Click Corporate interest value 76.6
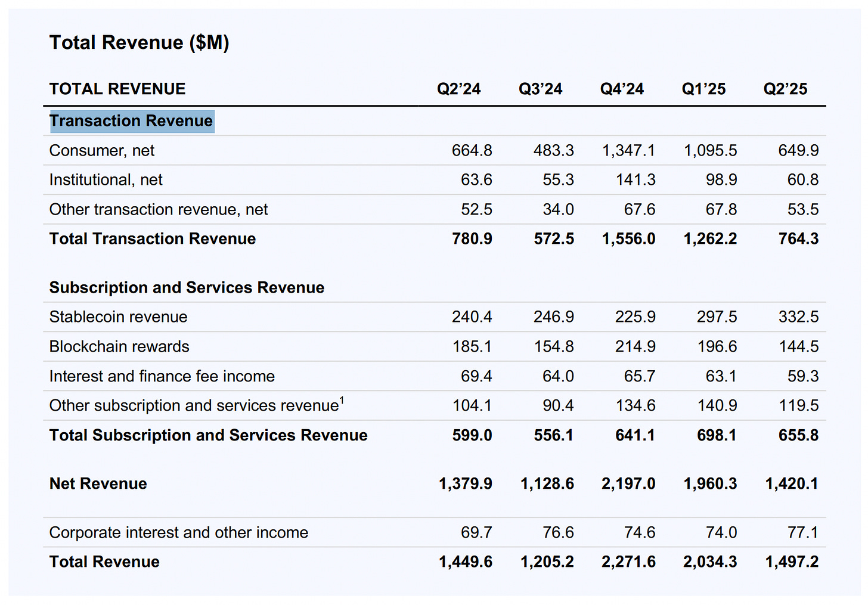This screenshot has width=868, height=605. tap(558, 533)
